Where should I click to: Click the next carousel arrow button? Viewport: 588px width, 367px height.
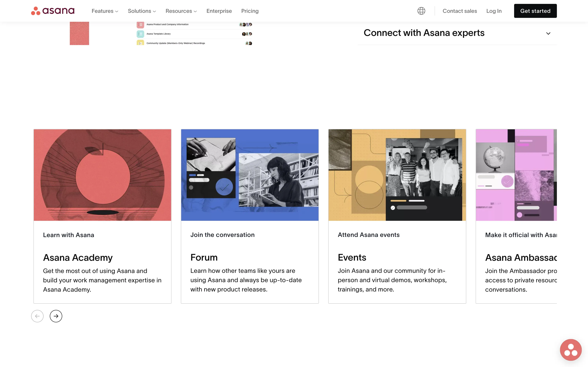(56, 316)
